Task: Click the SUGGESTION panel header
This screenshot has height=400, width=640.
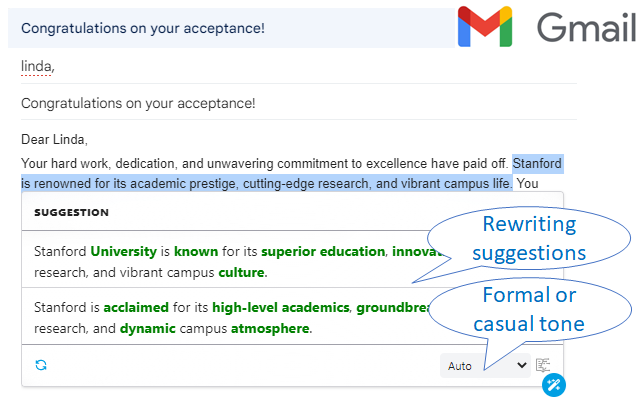Action: 71,213
